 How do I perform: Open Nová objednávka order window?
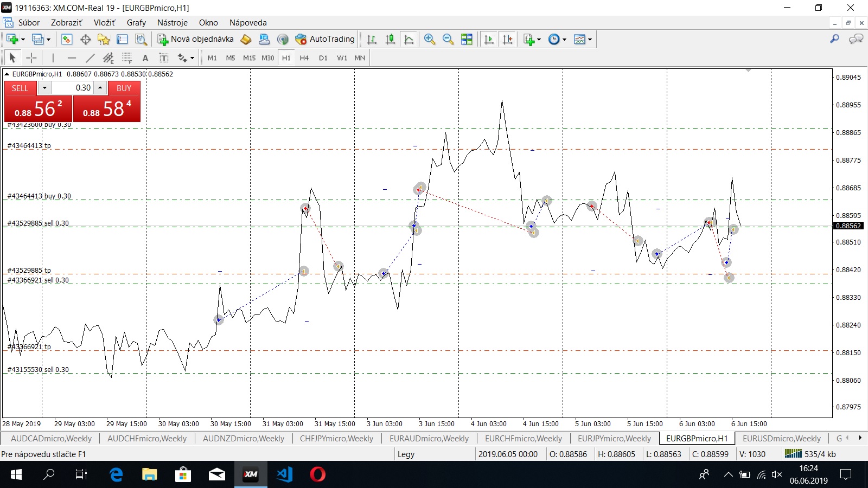195,39
